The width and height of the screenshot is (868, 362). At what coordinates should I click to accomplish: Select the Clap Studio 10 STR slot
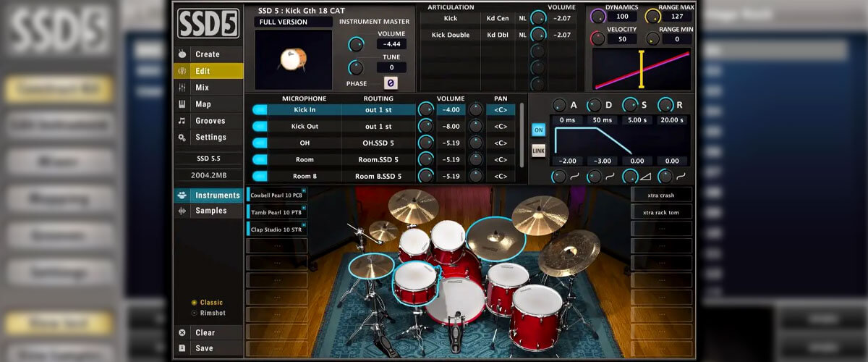click(x=277, y=229)
